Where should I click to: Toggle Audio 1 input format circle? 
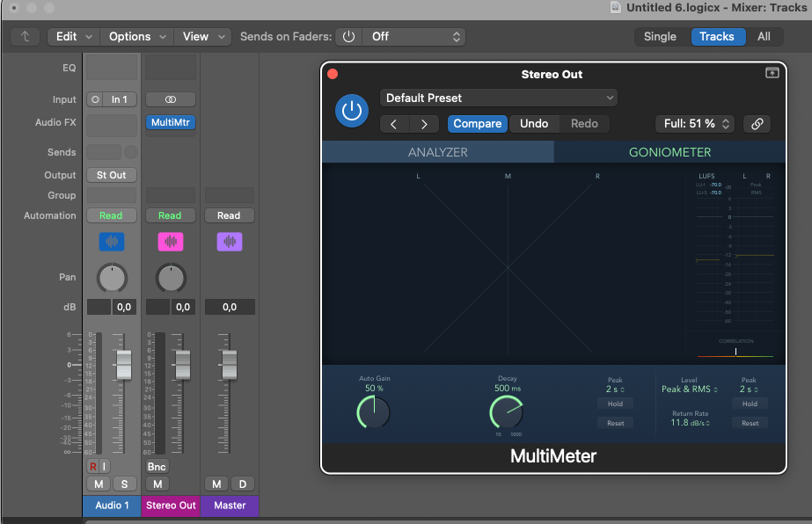pos(95,99)
